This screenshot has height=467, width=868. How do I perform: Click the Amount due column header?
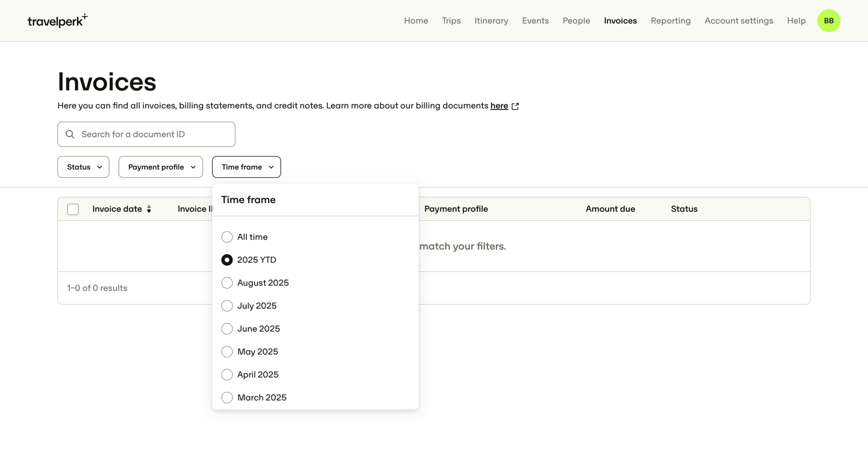pyautogui.click(x=610, y=209)
